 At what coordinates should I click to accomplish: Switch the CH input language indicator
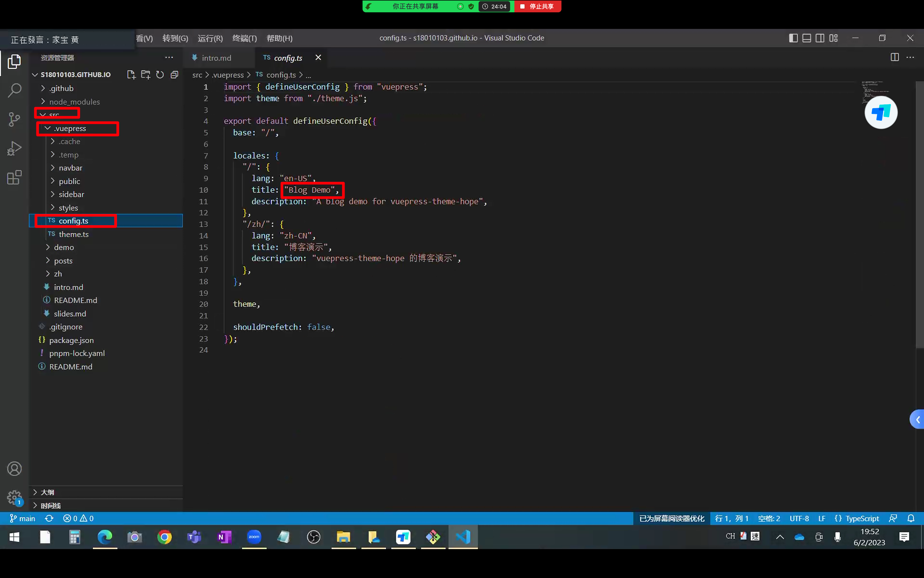[730, 536]
